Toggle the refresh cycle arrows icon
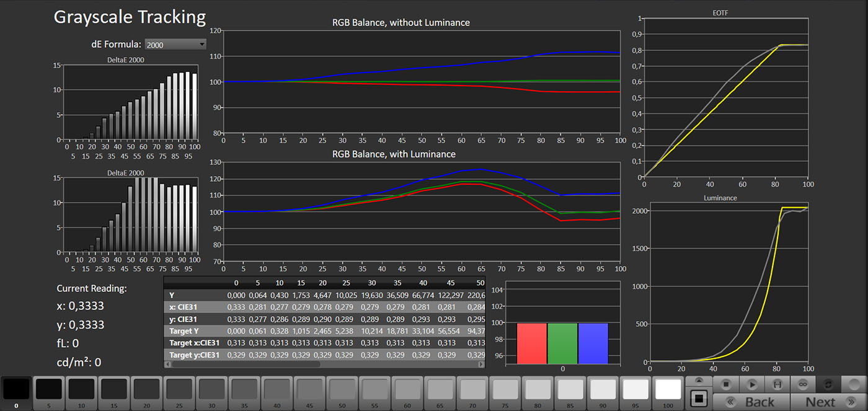Image resolution: width=868 pixels, height=411 pixels. point(828,384)
